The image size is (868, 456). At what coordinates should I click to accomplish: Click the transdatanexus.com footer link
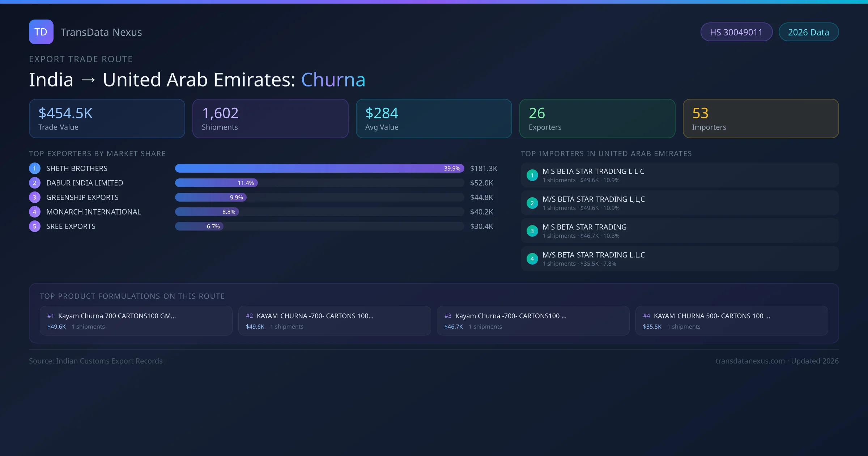(x=750, y=361)
